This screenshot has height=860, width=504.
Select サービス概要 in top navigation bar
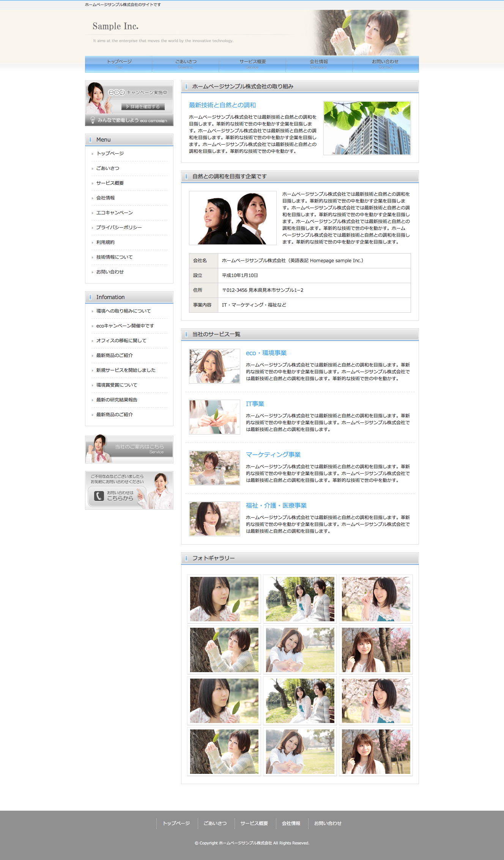click(x=252, y=64)
